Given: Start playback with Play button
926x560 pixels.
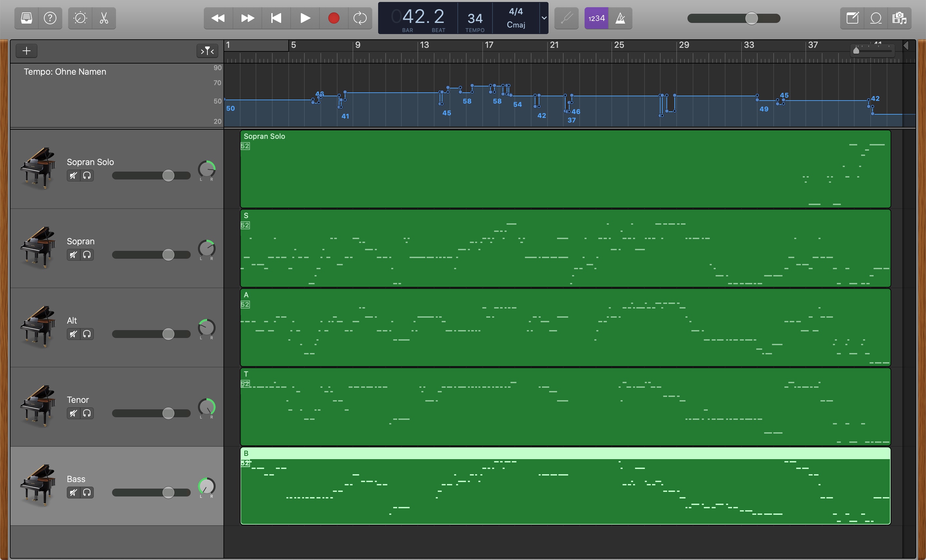Looking at the screenshot, I should coord(305,18).
